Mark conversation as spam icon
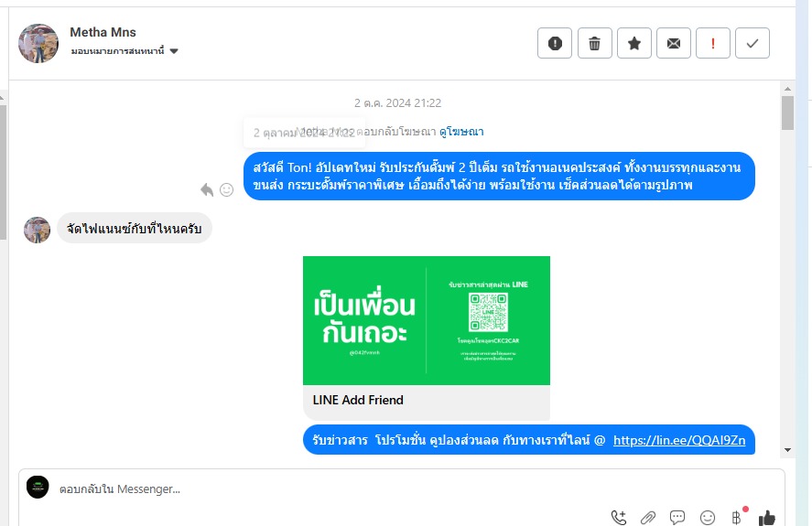The image size is (812, 526). point(555,44)
